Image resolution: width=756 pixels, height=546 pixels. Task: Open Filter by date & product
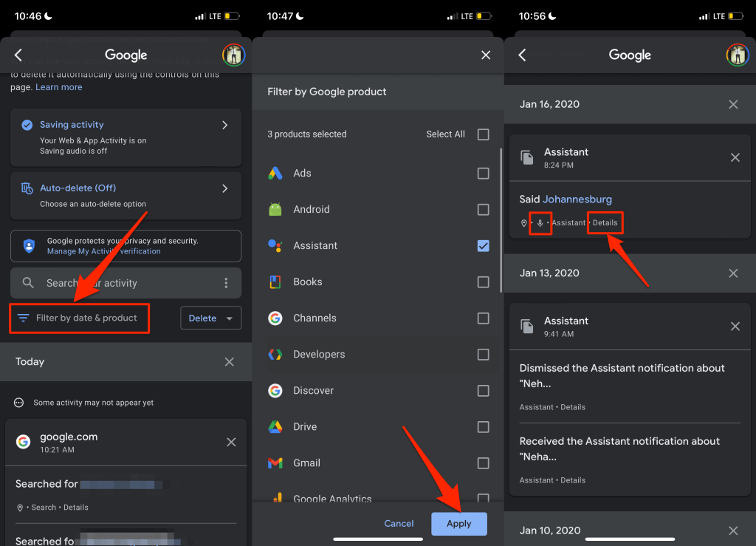pyautogui.click(x=80, y=318)
